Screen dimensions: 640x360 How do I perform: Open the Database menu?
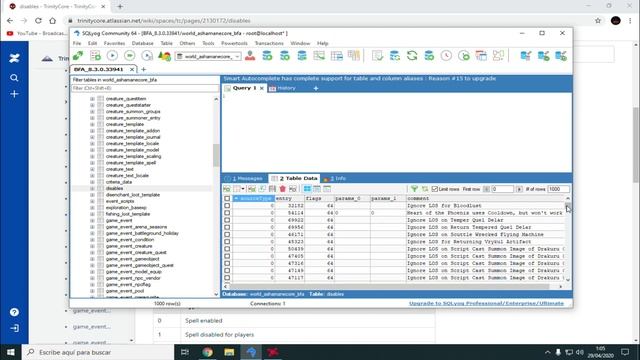[x=142, y=43]
